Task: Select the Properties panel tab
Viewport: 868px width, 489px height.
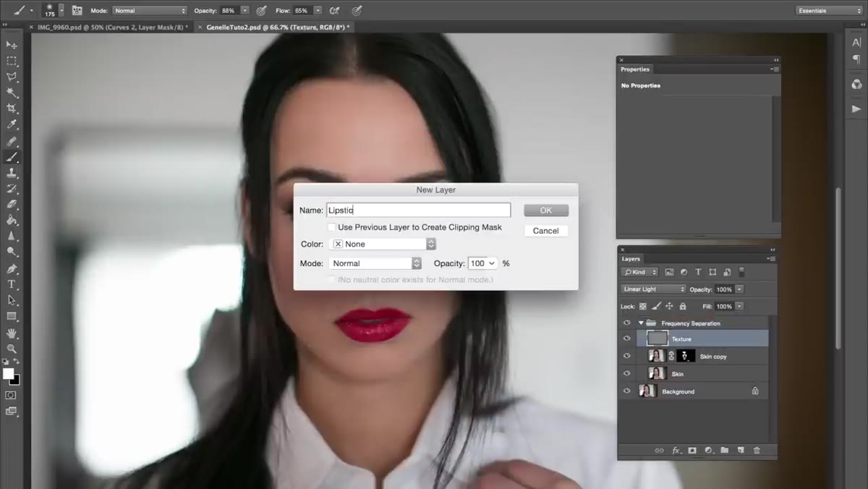Action: tap(635, 69)
